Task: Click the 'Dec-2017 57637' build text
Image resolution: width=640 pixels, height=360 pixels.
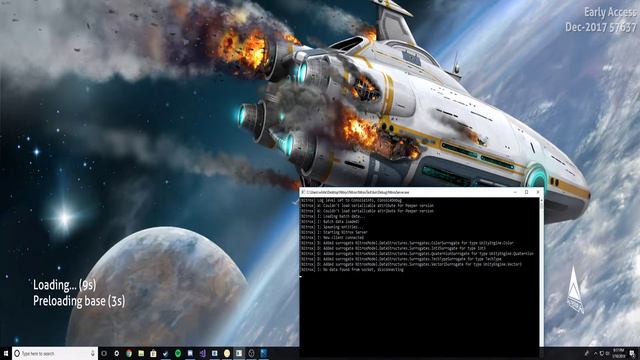Action: 601,27
